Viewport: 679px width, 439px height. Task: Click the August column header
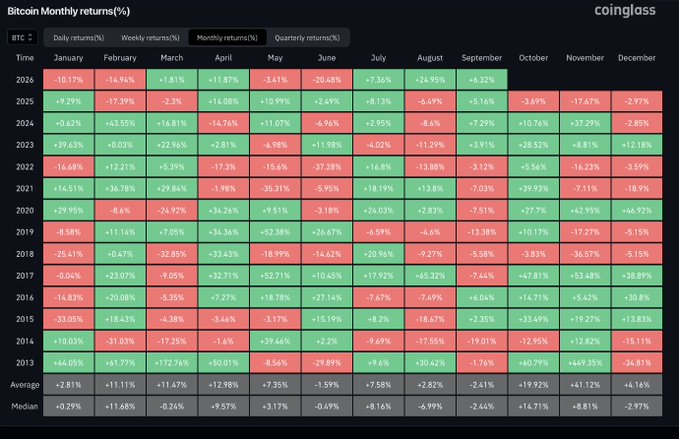point(430,58)
